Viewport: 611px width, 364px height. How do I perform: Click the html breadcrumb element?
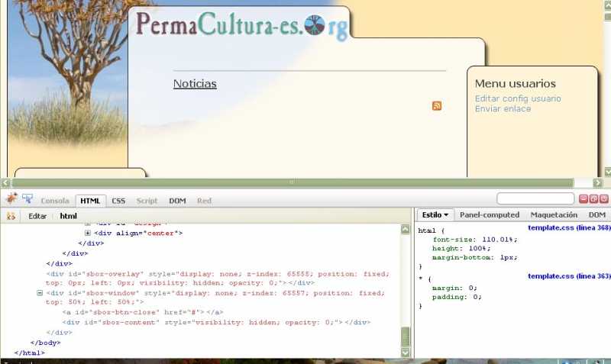point(68,216)
